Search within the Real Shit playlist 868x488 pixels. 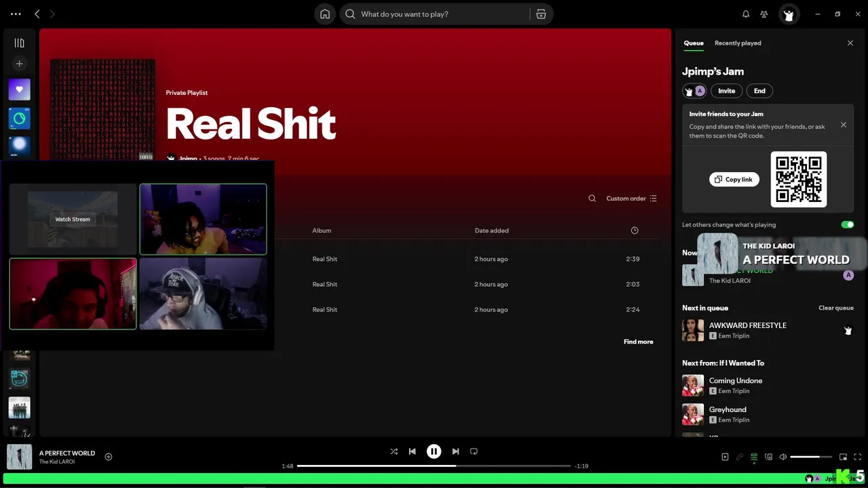tap(592, 199)
